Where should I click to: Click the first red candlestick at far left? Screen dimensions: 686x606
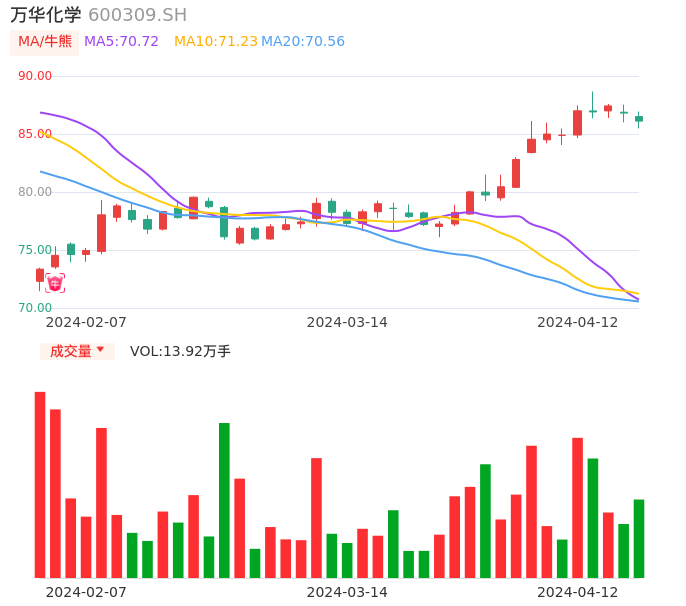coord(40,275)
